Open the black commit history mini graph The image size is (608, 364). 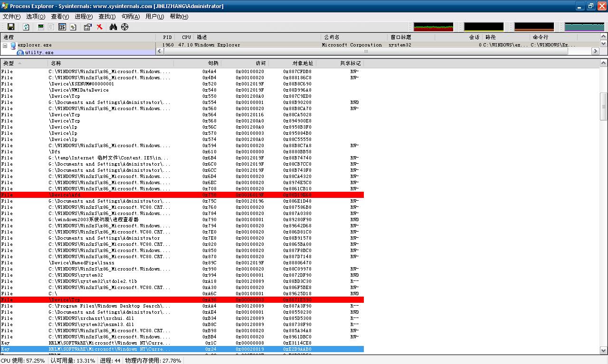tap(484, 27)
